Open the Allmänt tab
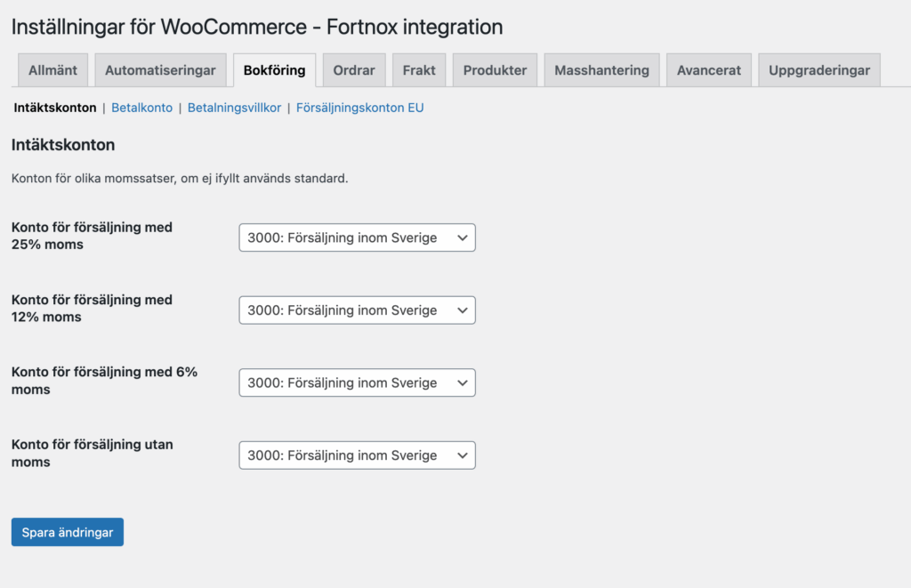911x588 pixels. [52, 70]
